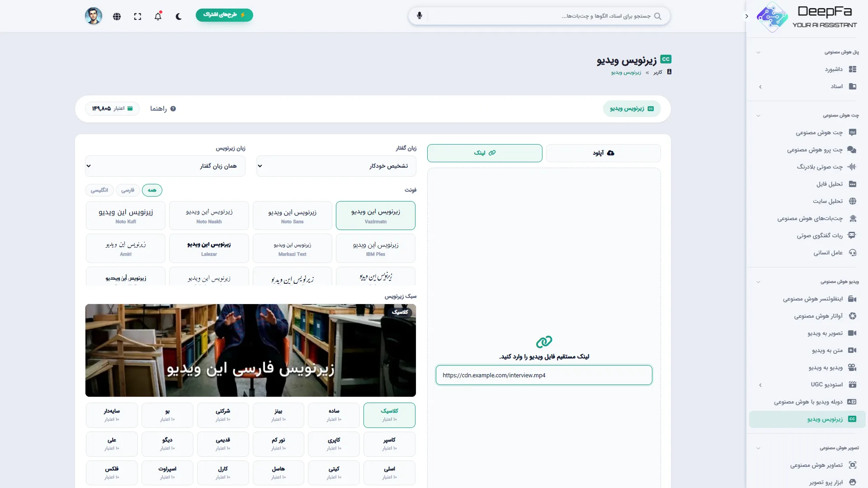Open notifications bell icon

158,16
